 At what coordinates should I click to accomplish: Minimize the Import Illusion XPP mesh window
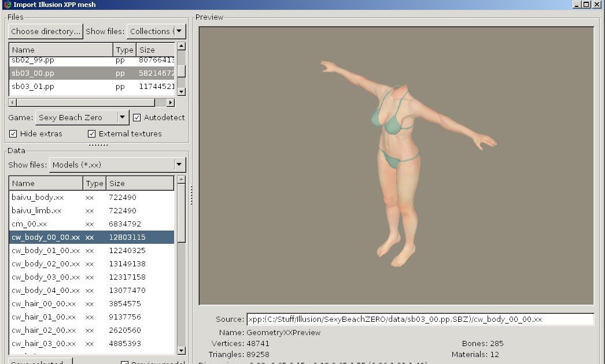(x=577, y=5)
